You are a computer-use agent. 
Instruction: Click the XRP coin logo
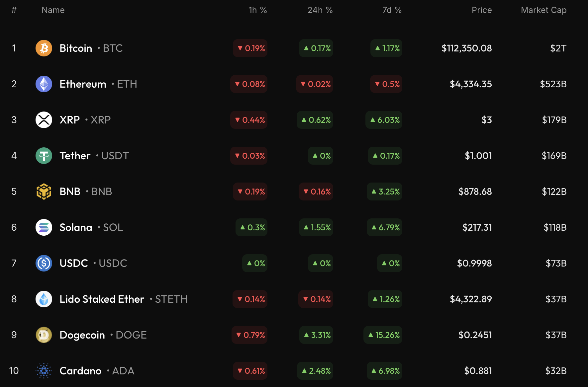[44, 120]
